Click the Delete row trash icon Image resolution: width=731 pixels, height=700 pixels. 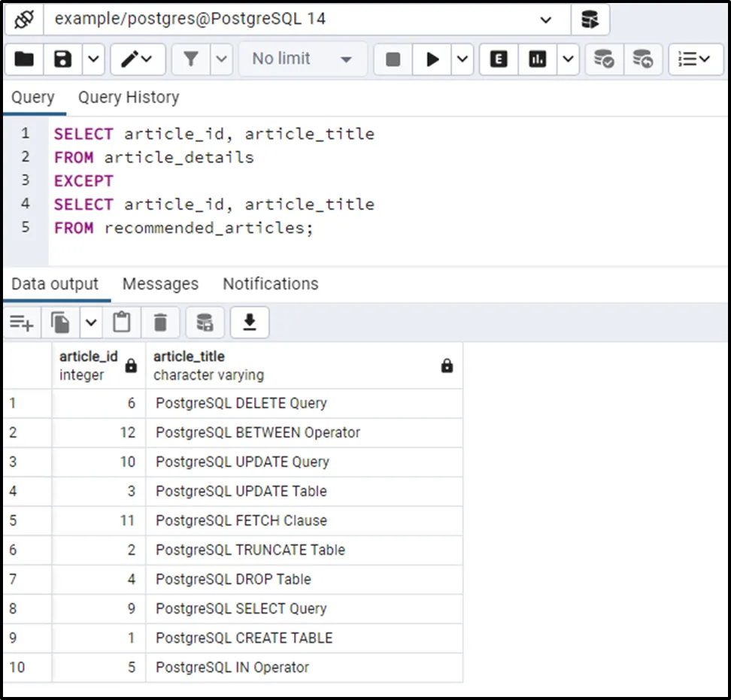click(160, 323)
